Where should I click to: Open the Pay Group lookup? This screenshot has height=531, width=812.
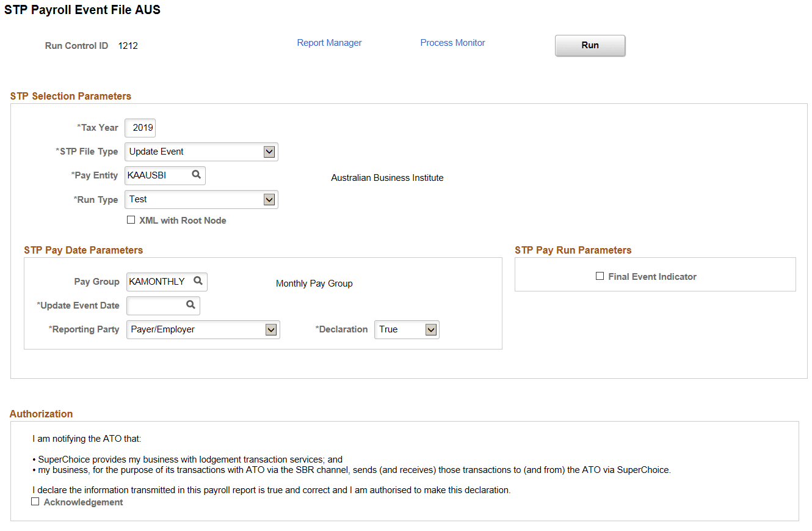(x=198, y=282)
